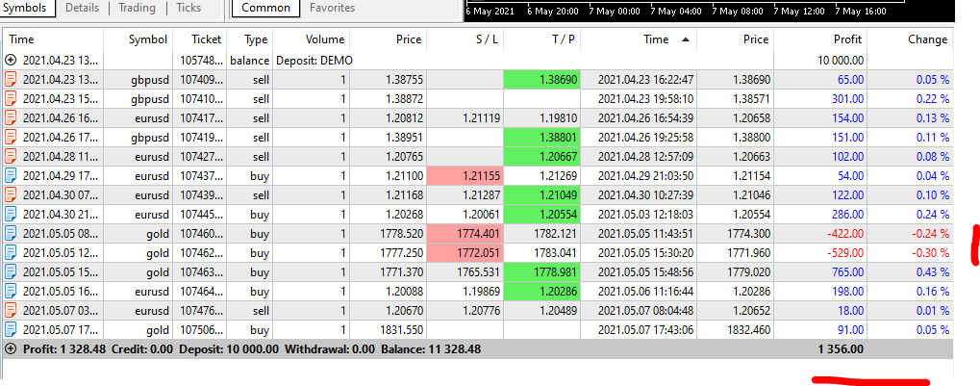980x386 pixels.
Task: Click sell order icon for ticket 107419
Action: point(10,138)
